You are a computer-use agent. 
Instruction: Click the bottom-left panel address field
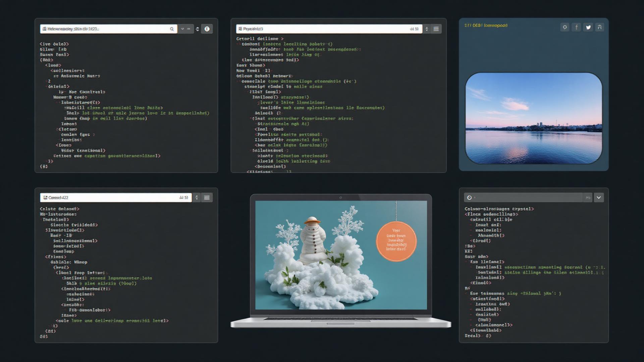point(114,198)
